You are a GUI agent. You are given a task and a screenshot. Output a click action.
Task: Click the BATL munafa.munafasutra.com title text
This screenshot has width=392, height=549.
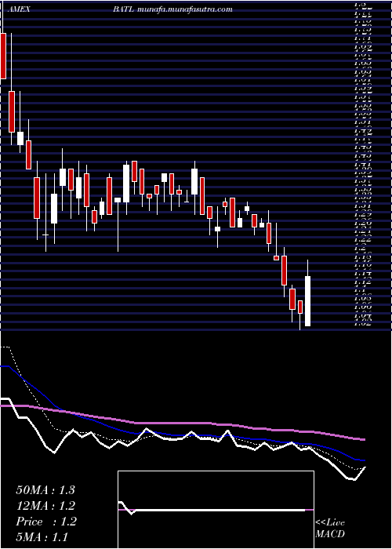pos(172,9)
